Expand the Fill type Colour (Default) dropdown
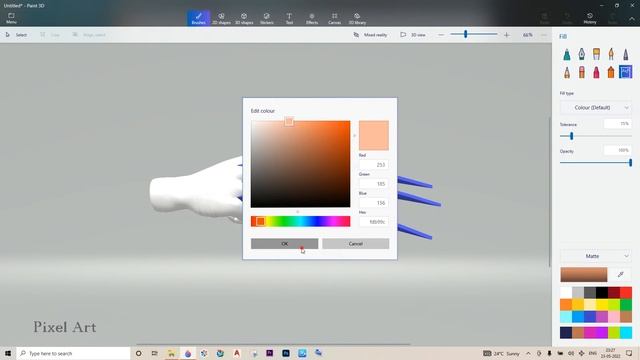Screen dimensions: 640x360 596,108
